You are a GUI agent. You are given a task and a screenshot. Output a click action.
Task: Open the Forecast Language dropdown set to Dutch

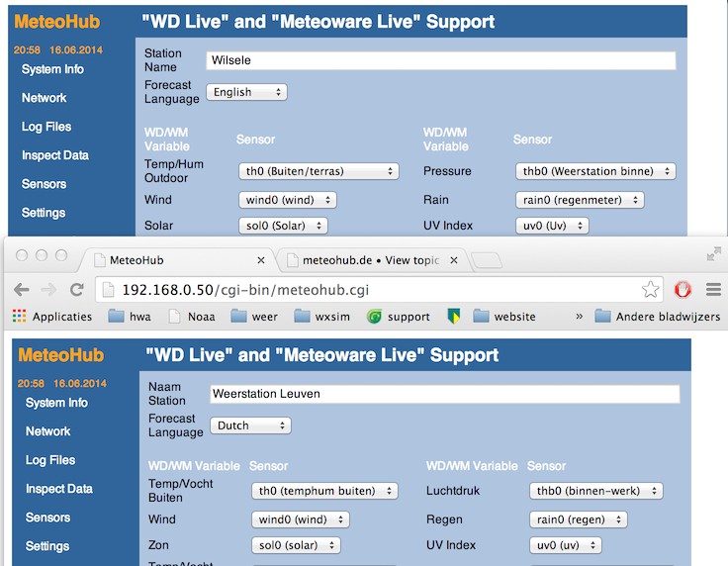[x=250, y=425]
